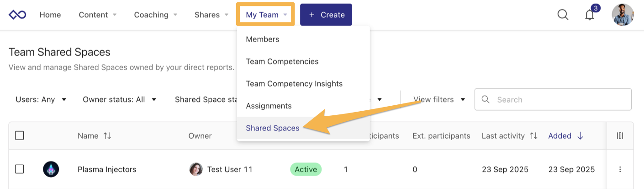Click the Team Shared Spaces heading

click(59, 52)
